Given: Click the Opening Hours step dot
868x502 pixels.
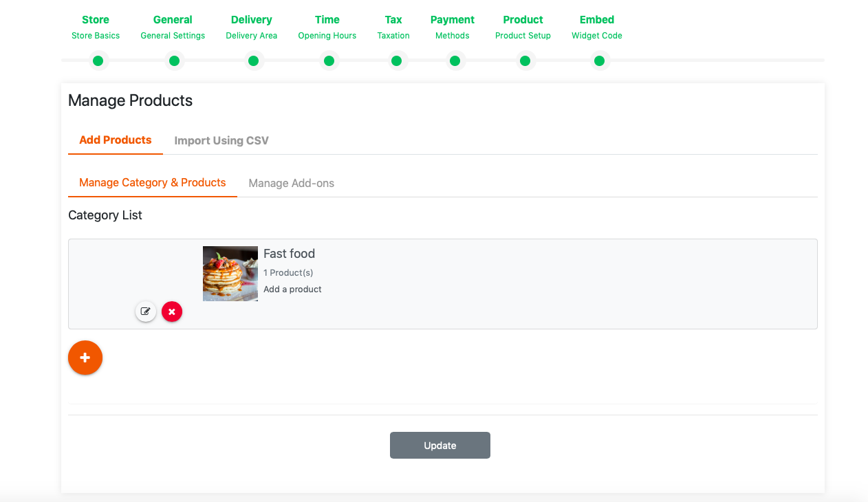Looking at the screenshot, I should tap(329, 61).
